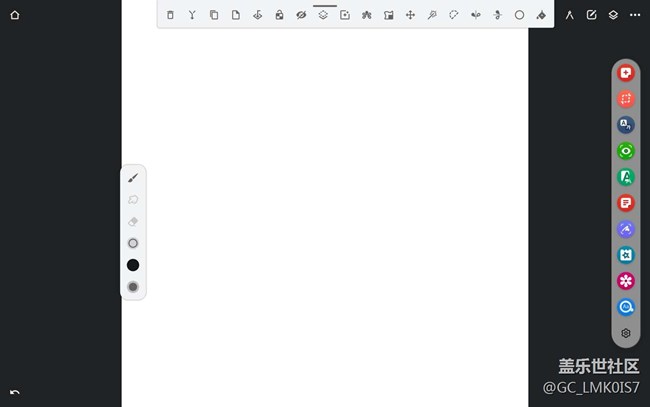Viewport: 650px width, 407px height.
Task: Open the three-dot more options menu
Action: (635, 15)
